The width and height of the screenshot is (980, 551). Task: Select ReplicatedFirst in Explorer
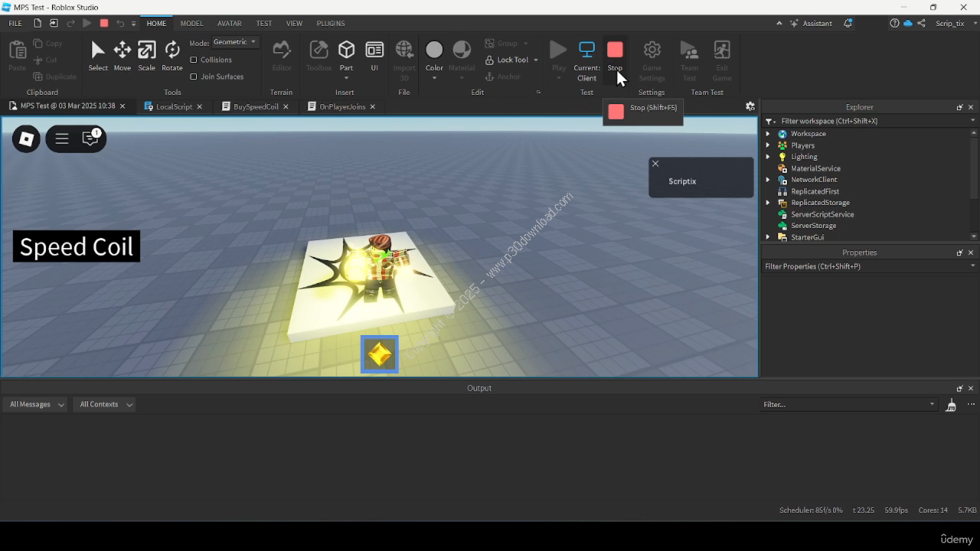point(815,191)
